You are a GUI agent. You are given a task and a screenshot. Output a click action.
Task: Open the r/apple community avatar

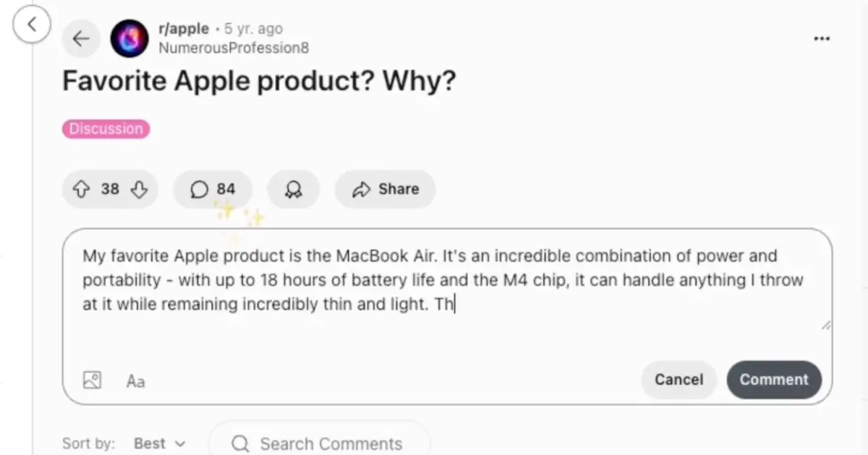click(x=129, y=39)
